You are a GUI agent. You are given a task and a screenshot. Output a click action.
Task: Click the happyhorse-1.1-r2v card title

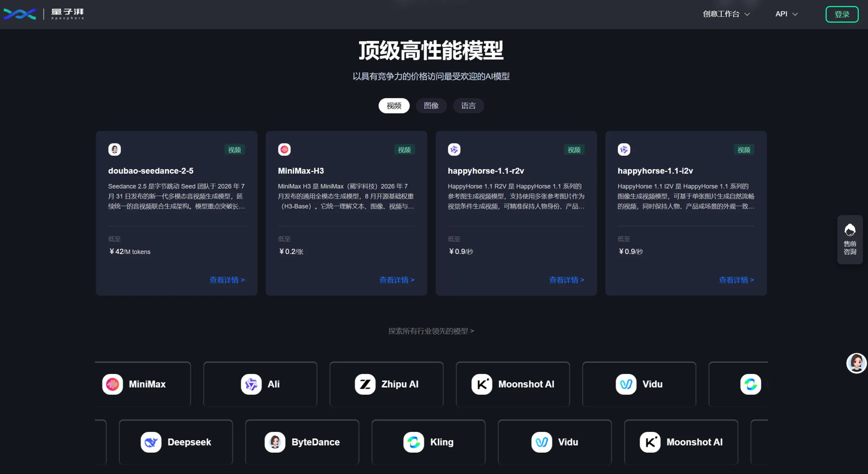coord(486,171)
